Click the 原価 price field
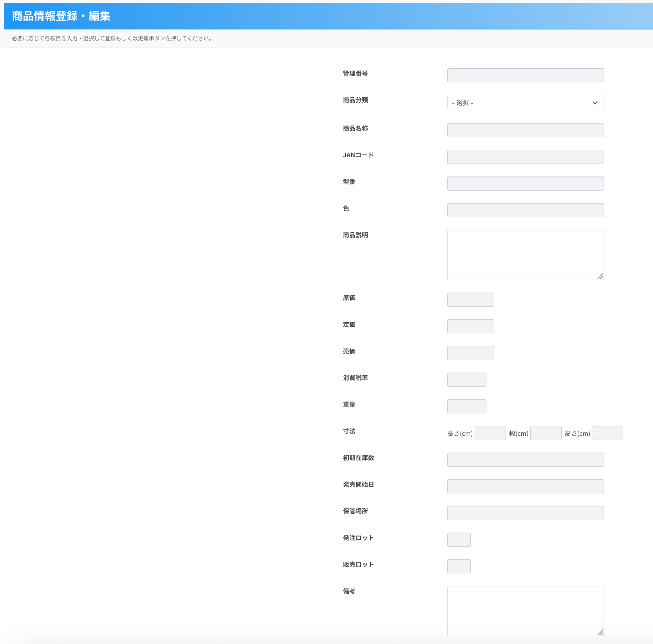Image resolution: width=653 pixels, height=644 pixels. point(470,300)
